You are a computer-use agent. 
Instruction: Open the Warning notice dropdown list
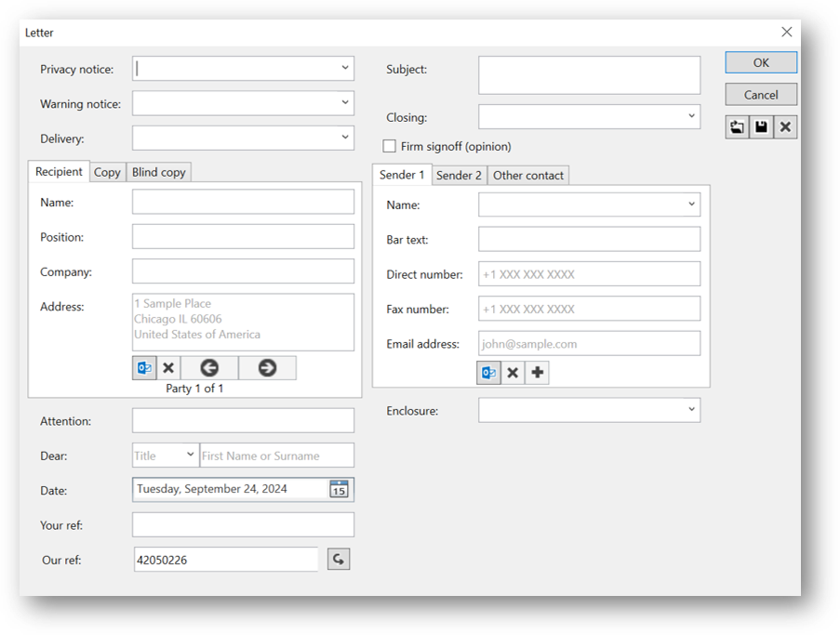coord(345,103)
